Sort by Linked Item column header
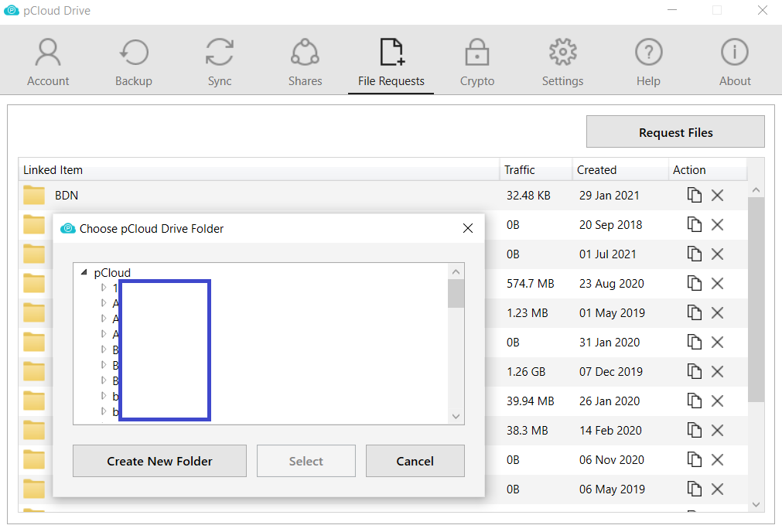Screen dimensions: 782x532 click(x=259, y=169)
